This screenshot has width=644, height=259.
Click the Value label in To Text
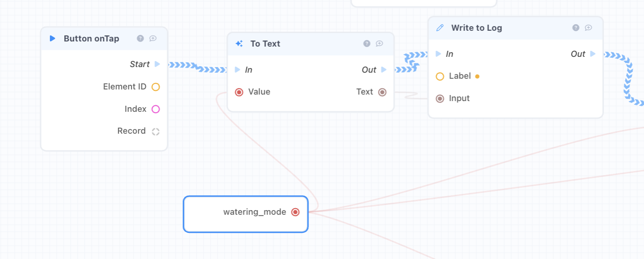click(259, 92)
